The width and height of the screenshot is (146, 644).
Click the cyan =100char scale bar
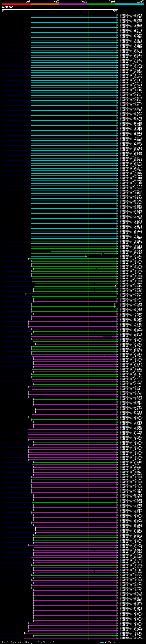click(102, 642)
